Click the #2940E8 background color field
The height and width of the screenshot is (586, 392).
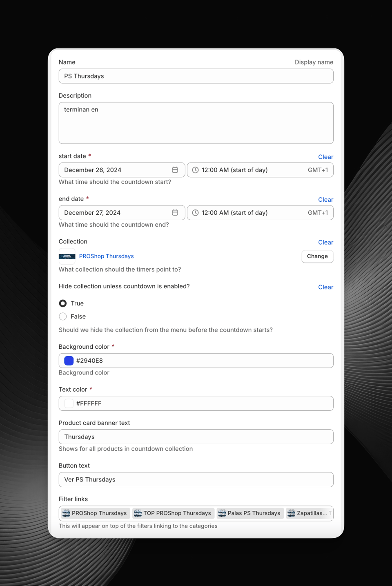pyautogui.click(x=196, y=361)
